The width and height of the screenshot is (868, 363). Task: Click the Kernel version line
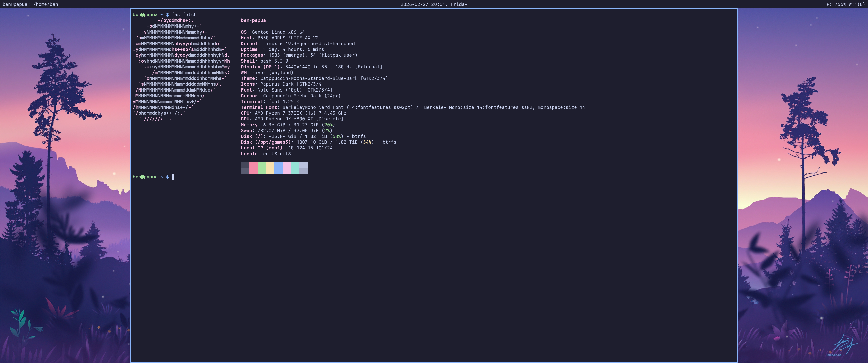297,44
